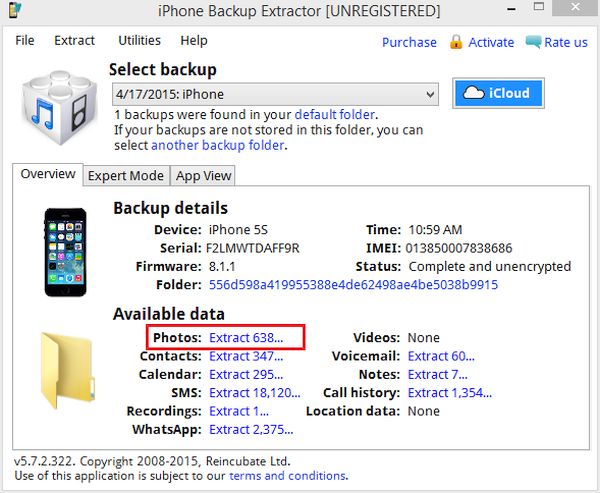Open the default folder link
This screenshot has width=600, height=493.
(334, 114)
